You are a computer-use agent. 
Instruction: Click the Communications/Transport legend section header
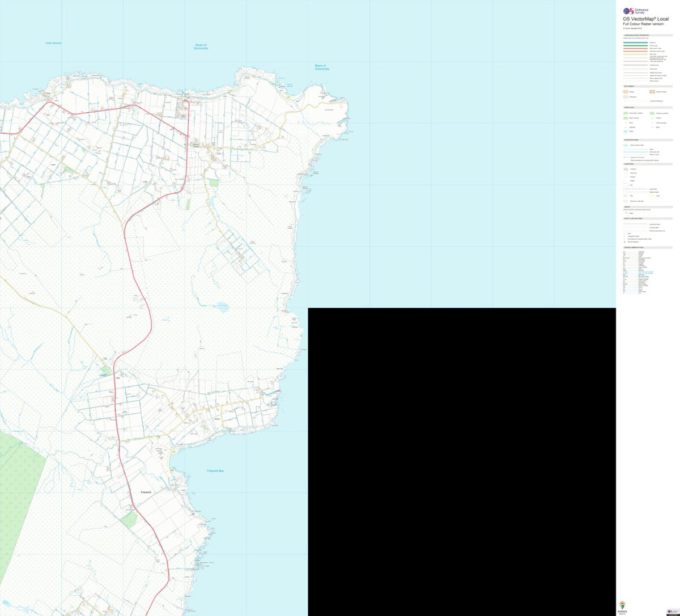coord(647,35)
